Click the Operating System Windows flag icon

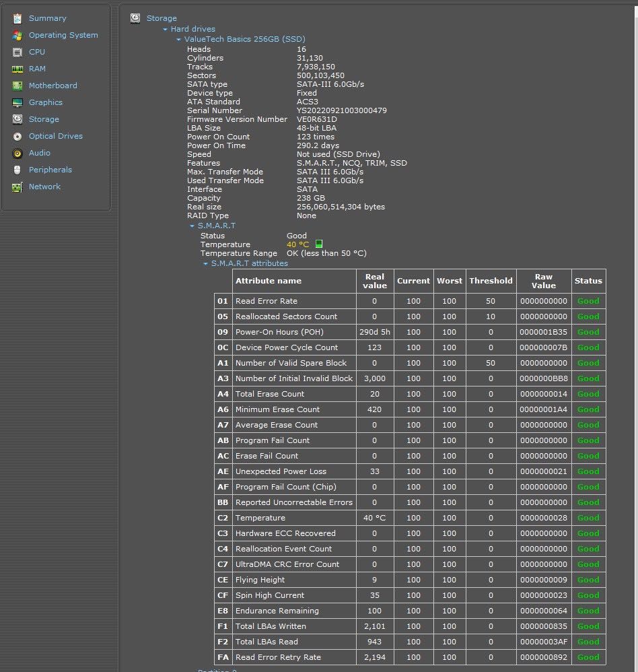click(x=17, y=35)
